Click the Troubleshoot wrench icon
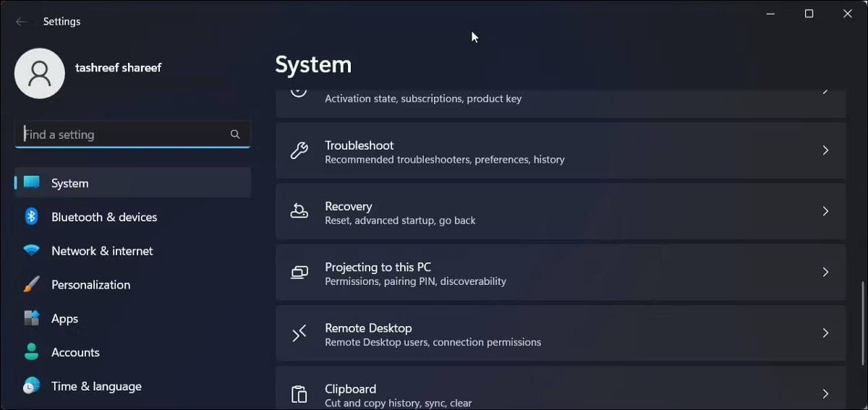868x410 pixels. tap(299, 150)
